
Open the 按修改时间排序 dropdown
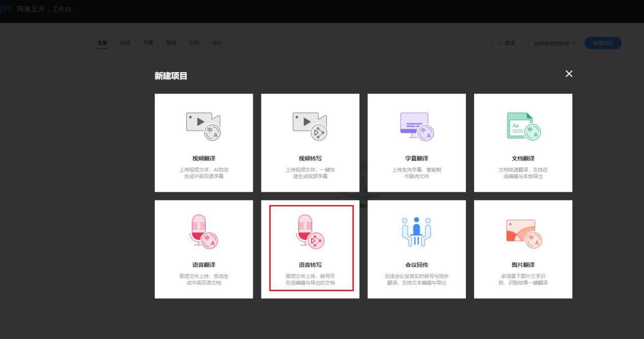pos(555,43)
